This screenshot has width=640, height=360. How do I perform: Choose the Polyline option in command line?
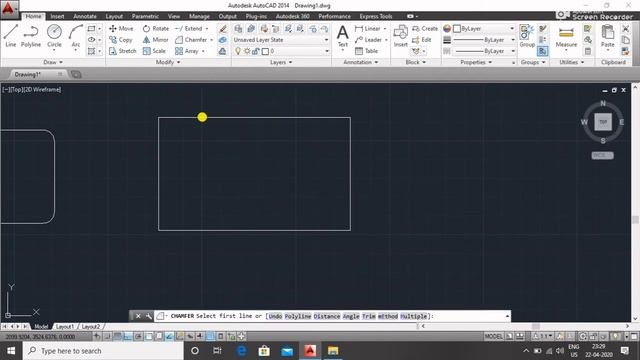(x=298, y=316)
